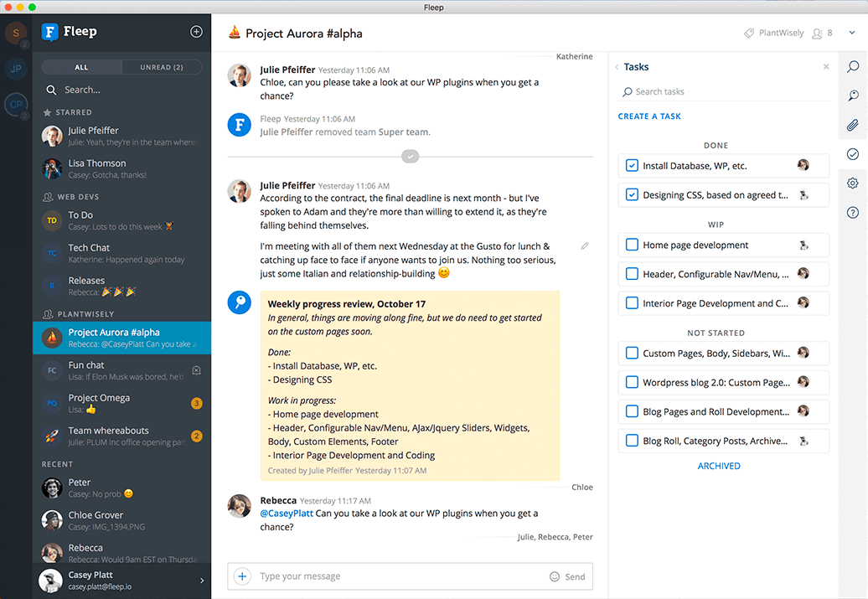Open tasks checkmark icon in sidebar
Image resolution: width=868 pixels, height=599 pixels.
pyautogui.click(x=853, y=154)
